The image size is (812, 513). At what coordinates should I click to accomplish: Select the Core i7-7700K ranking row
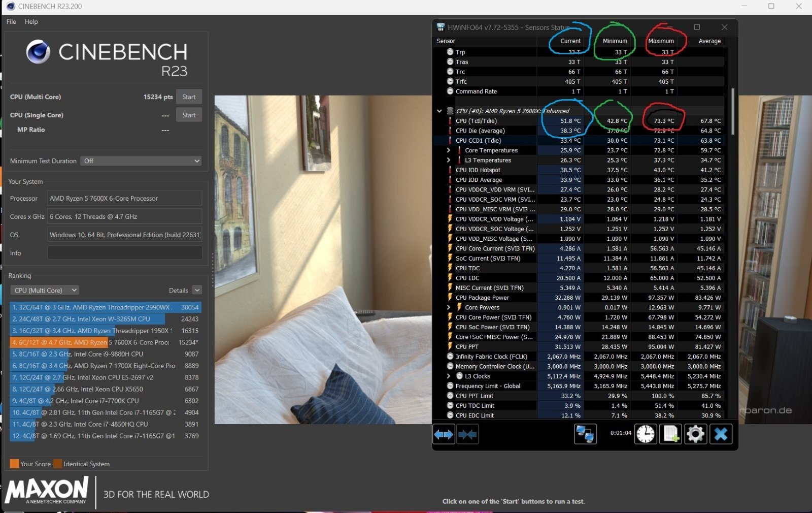pyautogui.click(x=106, y=401)
